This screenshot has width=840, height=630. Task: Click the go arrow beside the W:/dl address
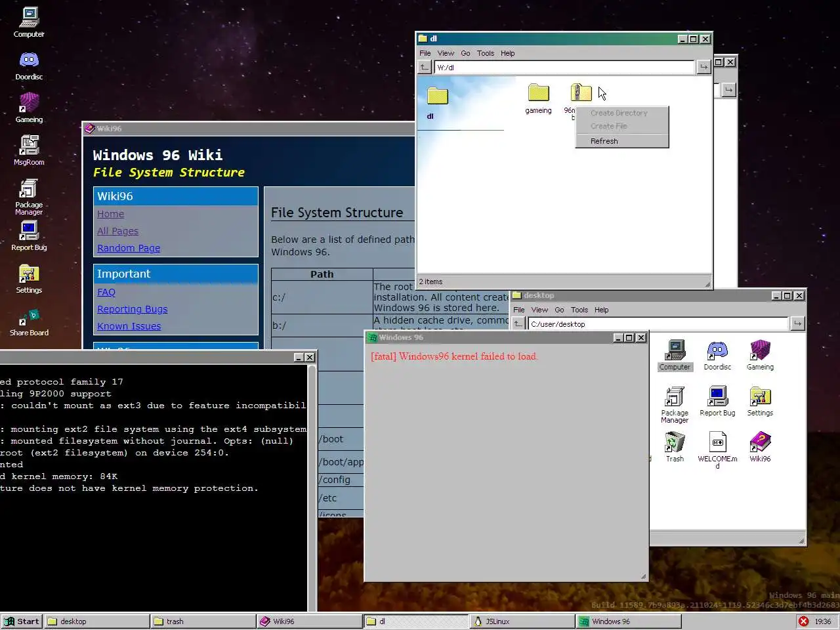click(x=703, y=67)
